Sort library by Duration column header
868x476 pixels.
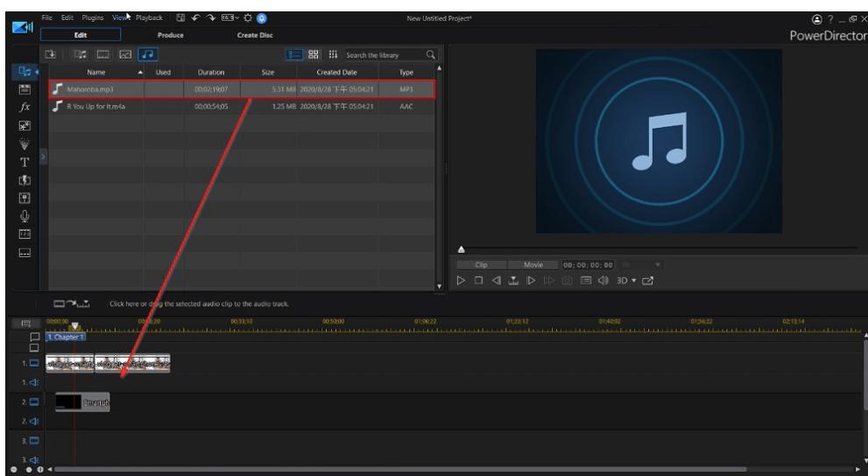(211, 73)
